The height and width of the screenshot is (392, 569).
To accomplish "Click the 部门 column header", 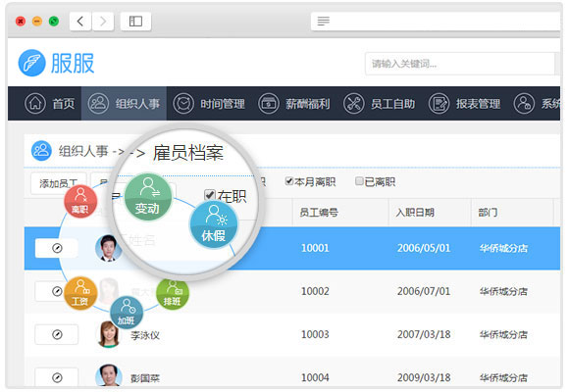I will (x=488, y=212).
